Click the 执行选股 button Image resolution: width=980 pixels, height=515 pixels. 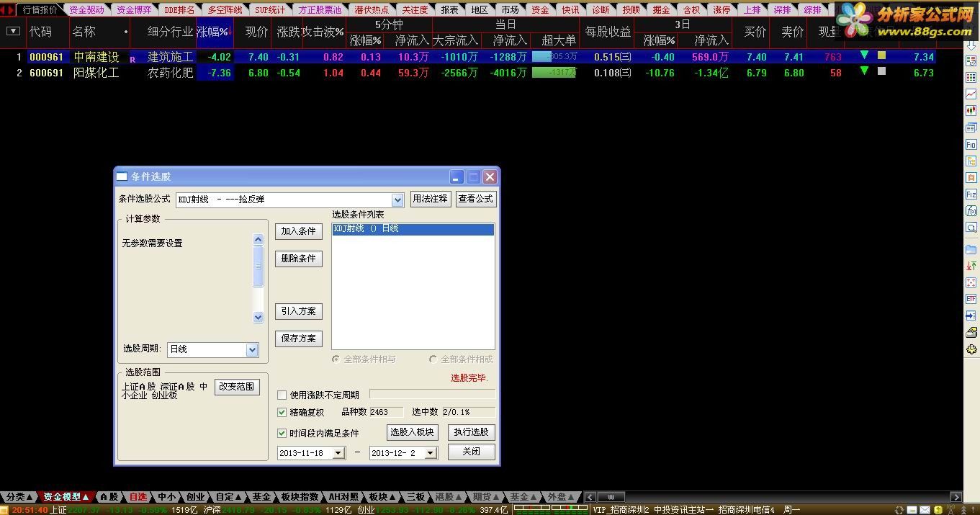472,432
